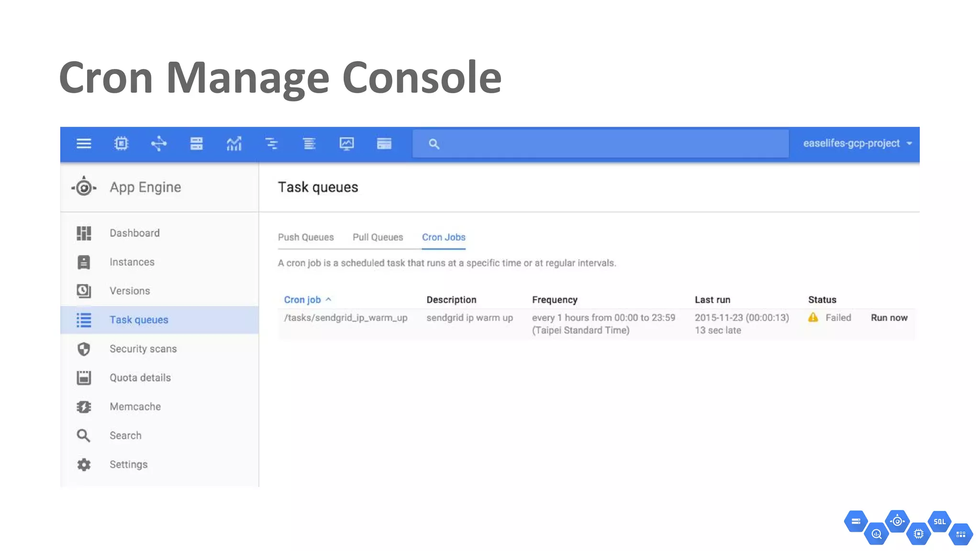Click the /tasks/sendgrid_ip_warm_up cron job entry

[x=345, y=318]
